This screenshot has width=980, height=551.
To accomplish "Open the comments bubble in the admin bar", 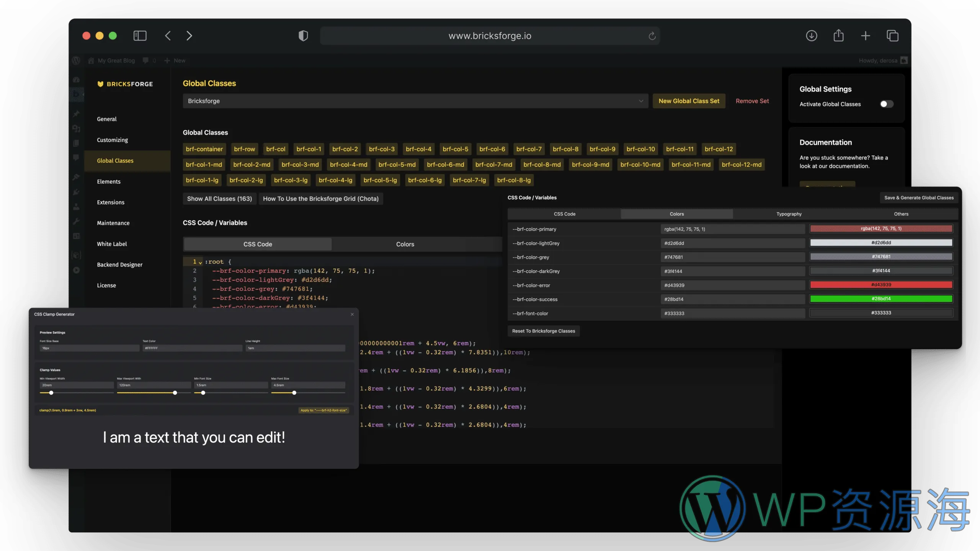I will click(145, 60).
